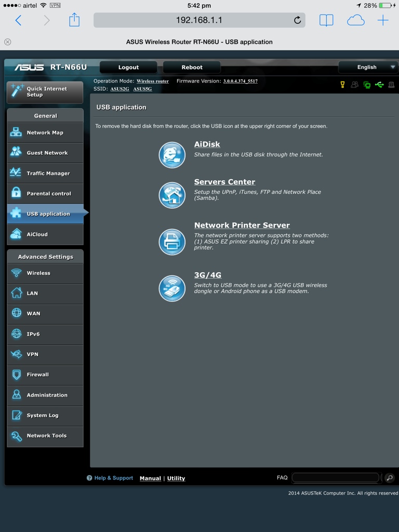Open Network Map in the sidebar
Image resolution: width=399 pixels, height=532 pixels.
[45, 132]
